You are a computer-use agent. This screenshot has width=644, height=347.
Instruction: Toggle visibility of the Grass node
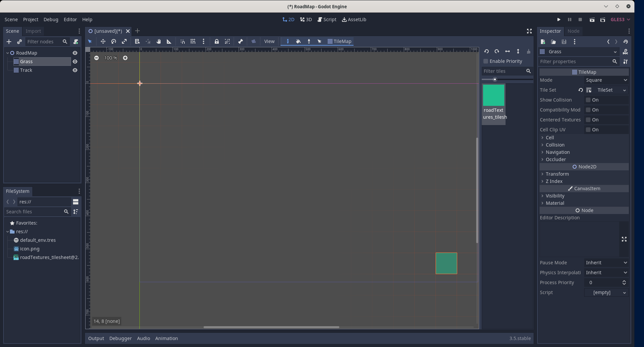pyautogui.click(x=75, y=62)
